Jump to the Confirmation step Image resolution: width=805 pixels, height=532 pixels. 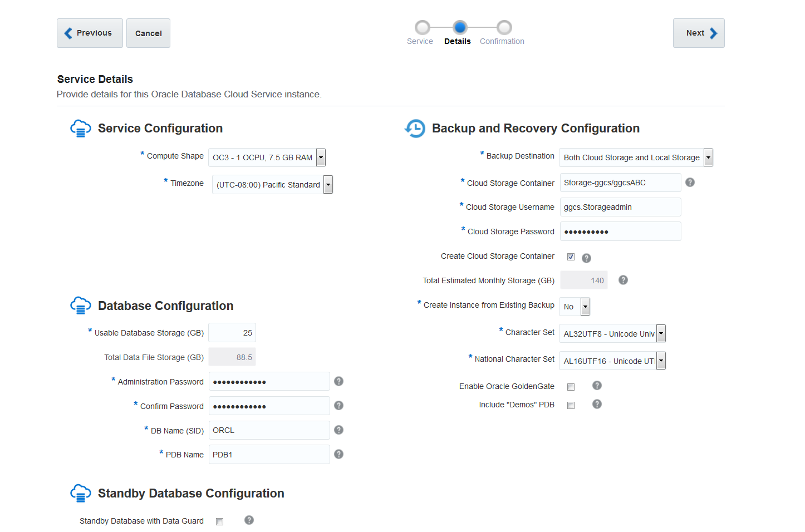pyautogui.click(x=504, y=28)
